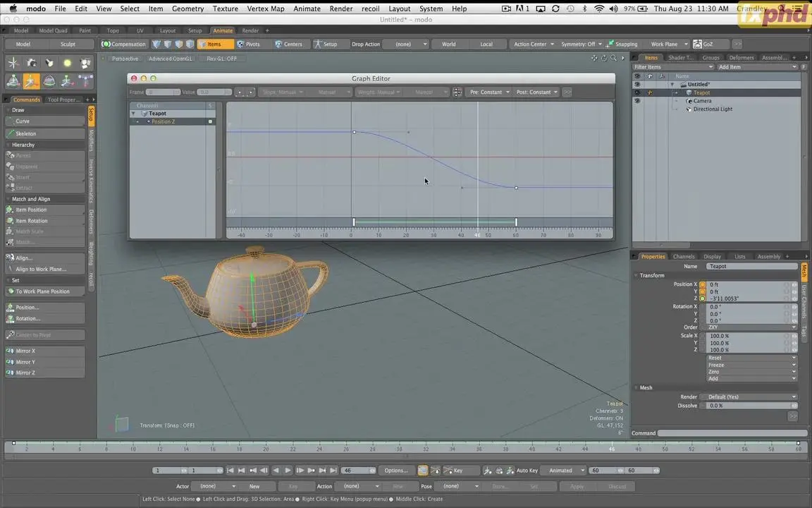
Task: Click the macOS volume icon
Action: click(613, 8)
